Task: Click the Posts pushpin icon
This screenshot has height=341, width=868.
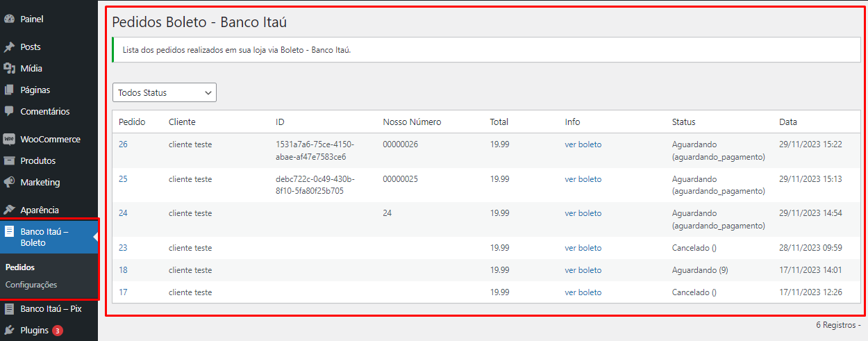Action: 10,47
